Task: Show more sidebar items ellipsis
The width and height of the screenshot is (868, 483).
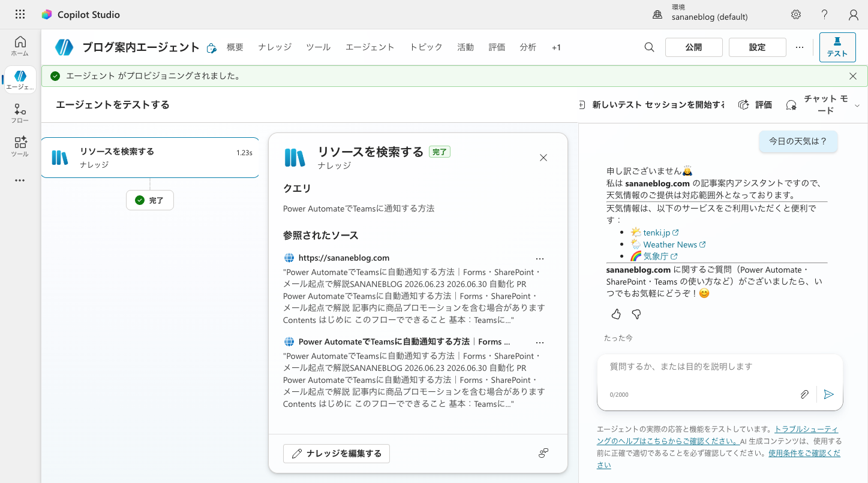Action: pos(20,180)
